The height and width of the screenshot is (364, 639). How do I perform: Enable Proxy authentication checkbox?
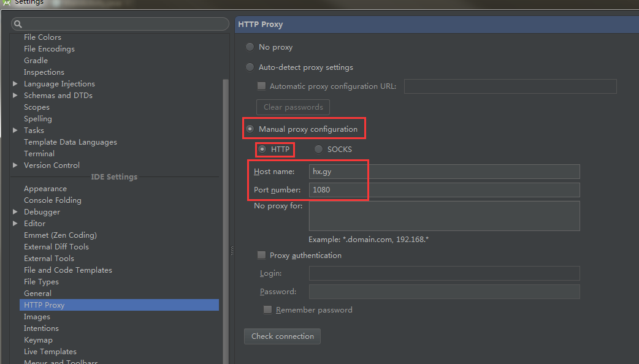[x=262, y=256]
